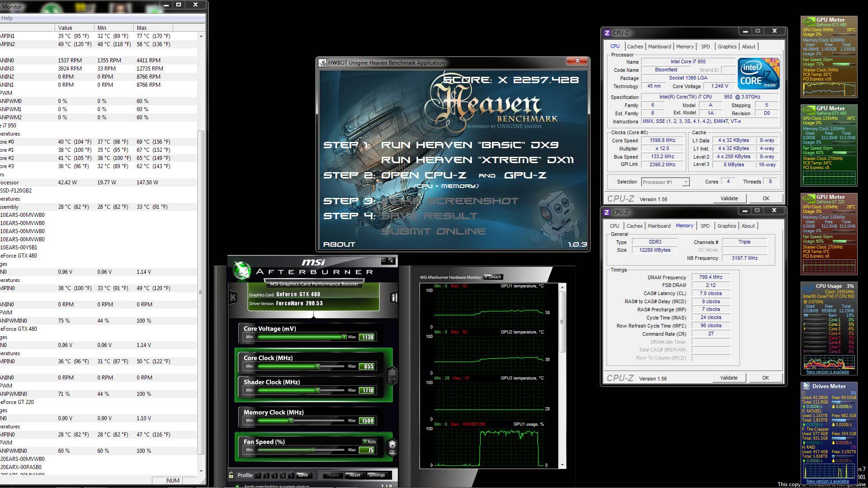Image resolution: width=868 pixels, height=488 pixels.
Task: Toggle the profile lock padlock icon
Action: click(231, 475)
